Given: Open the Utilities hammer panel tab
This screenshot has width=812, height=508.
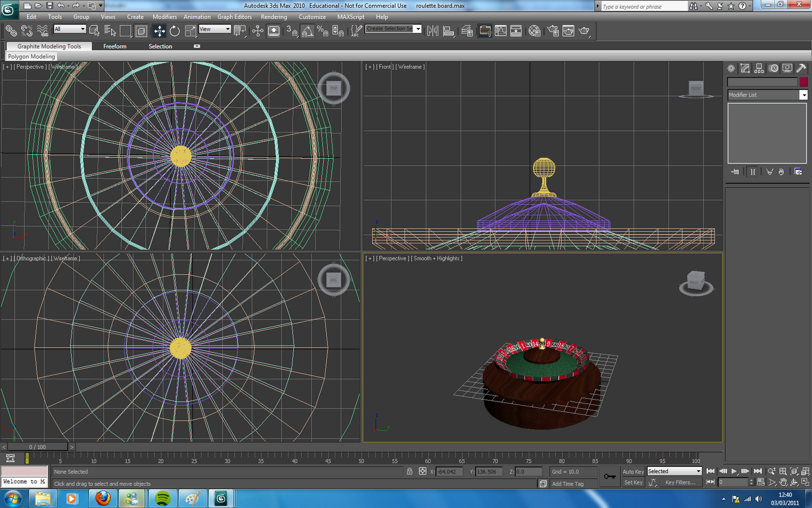Looking at the screenshot, I should (x=801, y=68).
